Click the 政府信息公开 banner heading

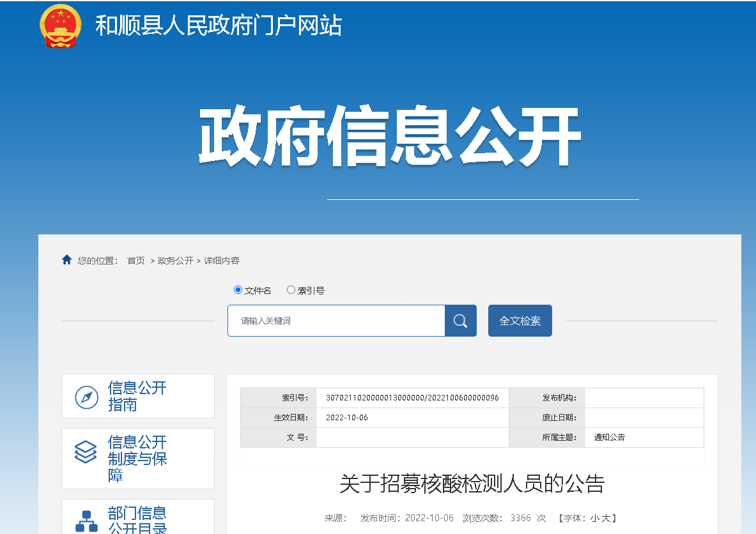tap(389, 137)
